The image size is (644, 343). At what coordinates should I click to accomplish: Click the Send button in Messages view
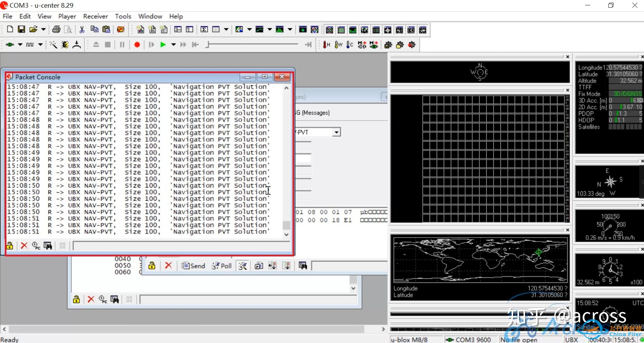193,266
